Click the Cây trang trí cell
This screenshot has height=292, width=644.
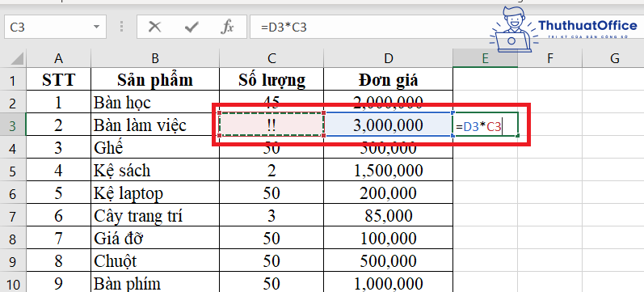(155, 214)
